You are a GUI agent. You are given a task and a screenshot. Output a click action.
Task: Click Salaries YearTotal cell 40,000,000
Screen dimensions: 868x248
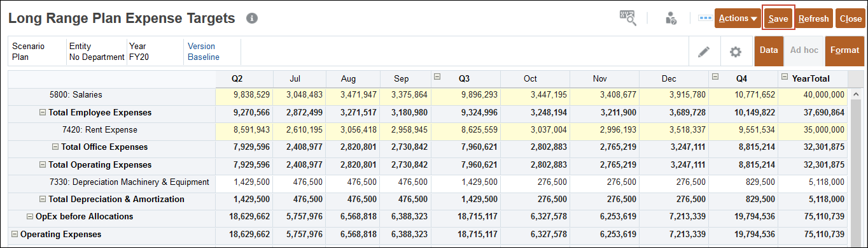[813, 96]
